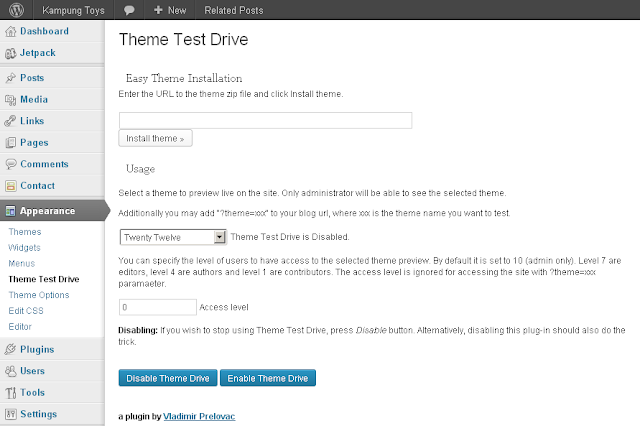
Task: Click the Appearance menu icon
Action: point(11,211)
